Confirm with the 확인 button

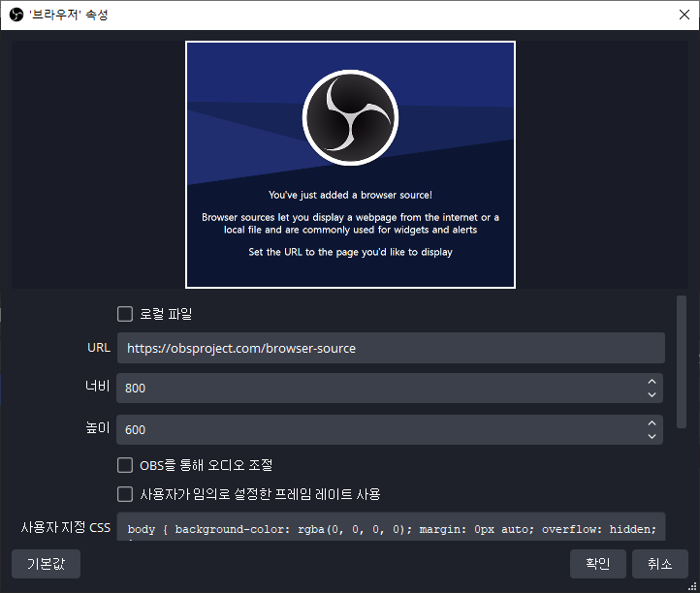click(598, 564)
